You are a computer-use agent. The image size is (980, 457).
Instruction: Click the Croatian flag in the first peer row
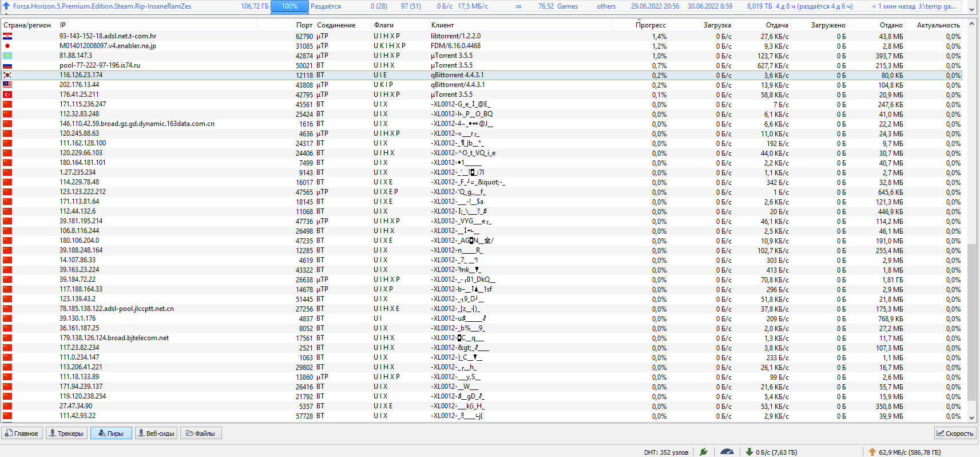7,36
